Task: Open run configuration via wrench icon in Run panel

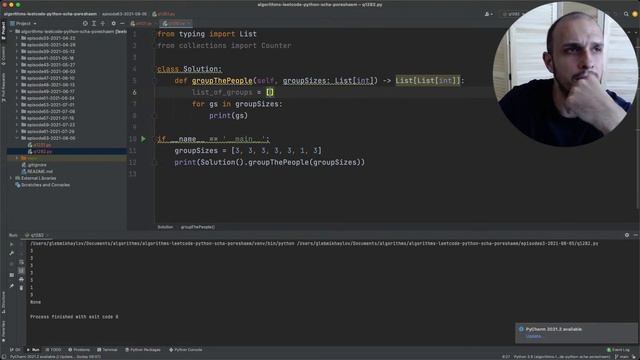Action: tap(11, 253)
